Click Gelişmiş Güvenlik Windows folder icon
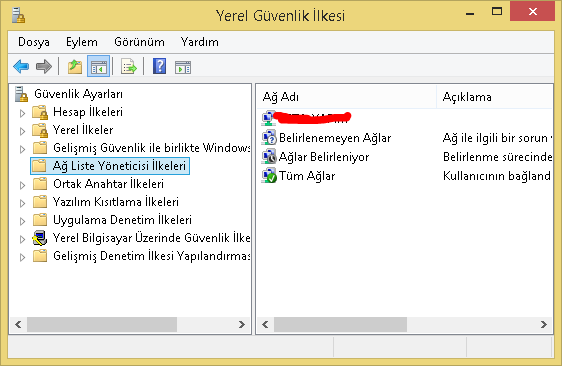This screenshot has height=366, width=562. (x=40, y=147)
